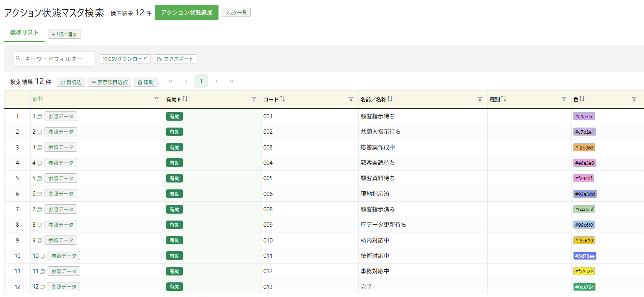The image size is (644, 297).
Task: Click the ＋リスト追加 tab button
Action: [65, 34]
